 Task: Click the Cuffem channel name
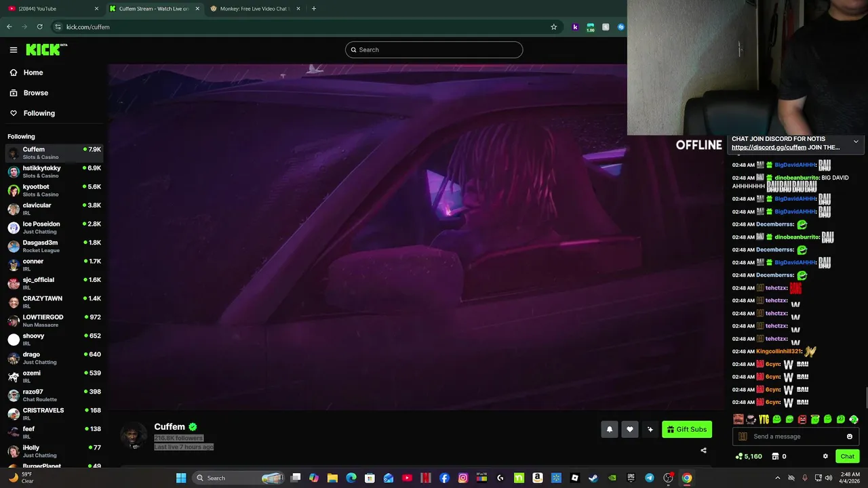170,426
